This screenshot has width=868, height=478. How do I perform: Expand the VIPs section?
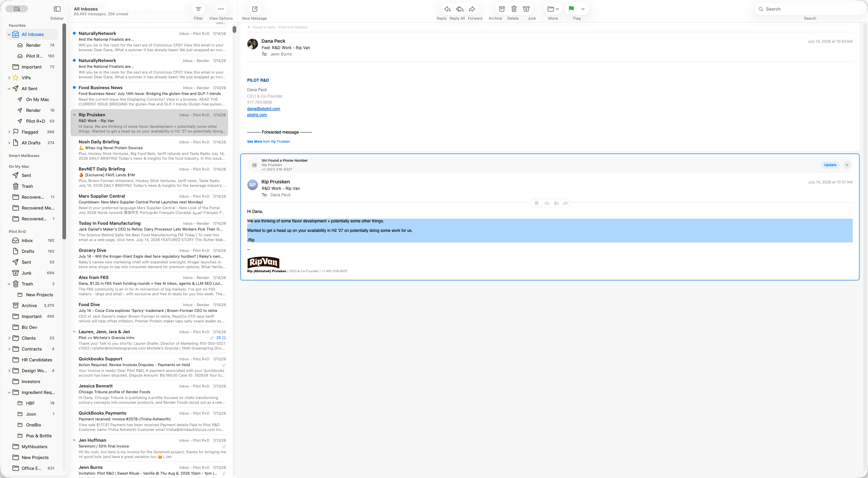coord(9,78)
